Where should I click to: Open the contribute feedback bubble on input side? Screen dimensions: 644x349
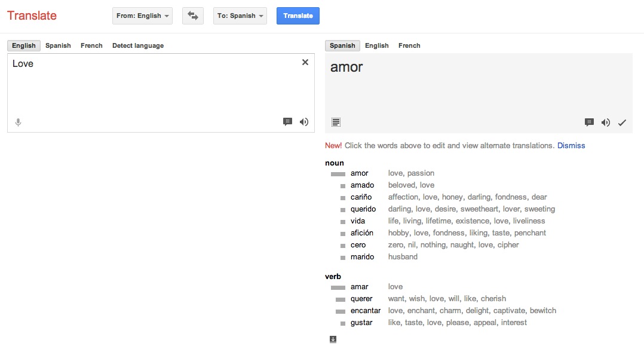287,121
